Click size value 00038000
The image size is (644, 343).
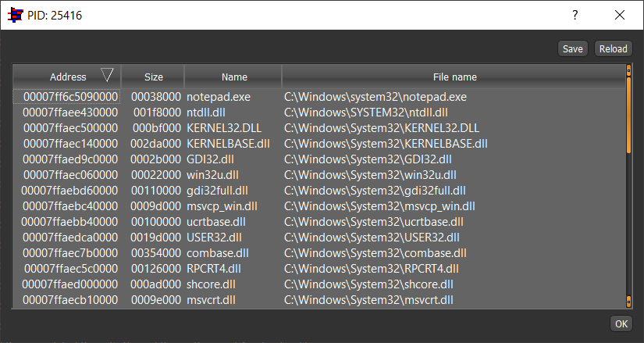(x=156, y=97)
